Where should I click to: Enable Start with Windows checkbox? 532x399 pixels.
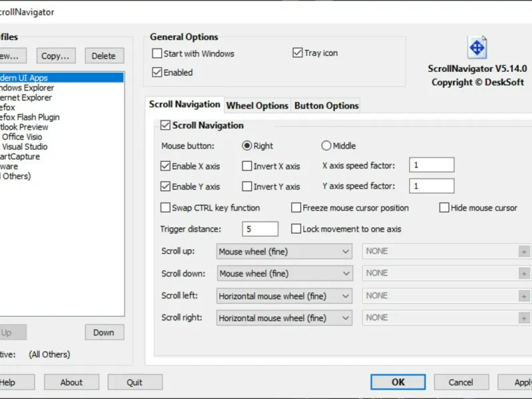157,54
